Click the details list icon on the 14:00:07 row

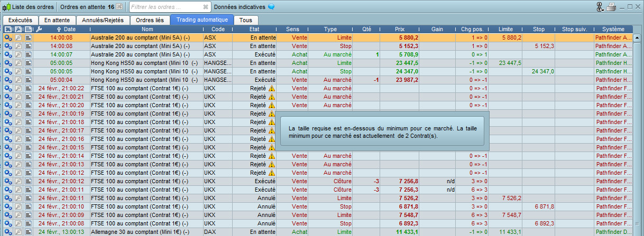[x=29, y=54]
